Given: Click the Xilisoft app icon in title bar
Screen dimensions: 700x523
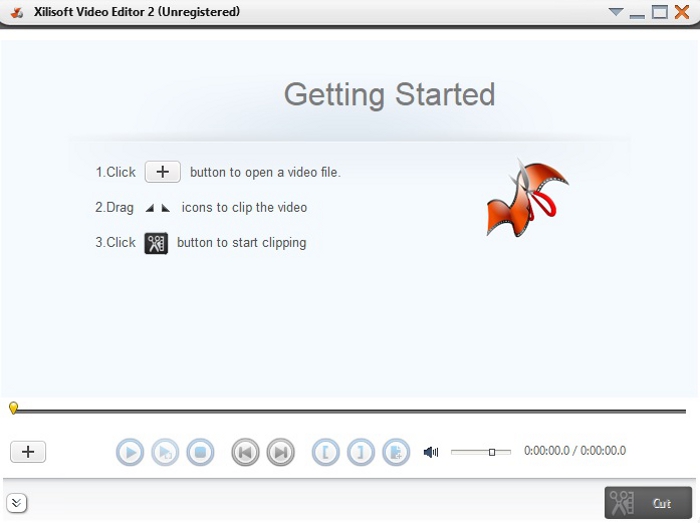Looking at the screenshot, I should [17, 12].
